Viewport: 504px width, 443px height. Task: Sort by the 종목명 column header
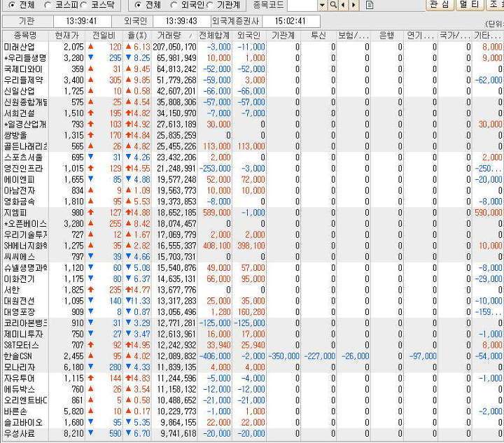(25, 35)
